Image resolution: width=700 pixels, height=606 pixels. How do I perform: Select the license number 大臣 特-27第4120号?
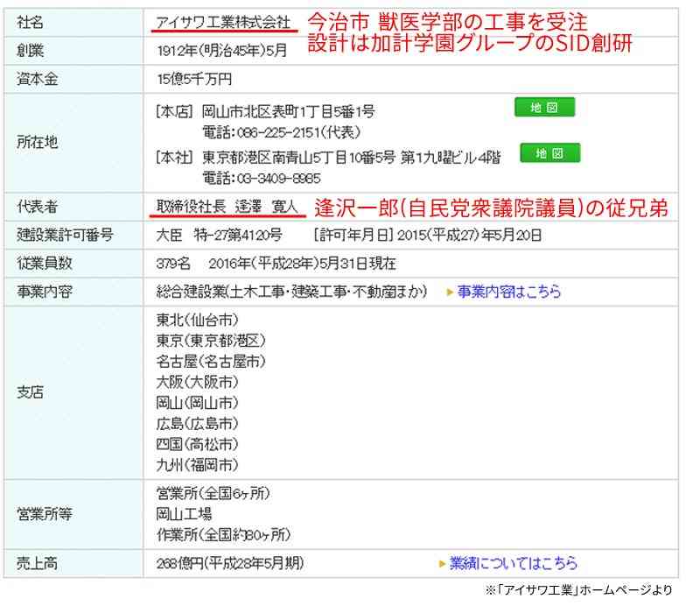pos(219,235)
